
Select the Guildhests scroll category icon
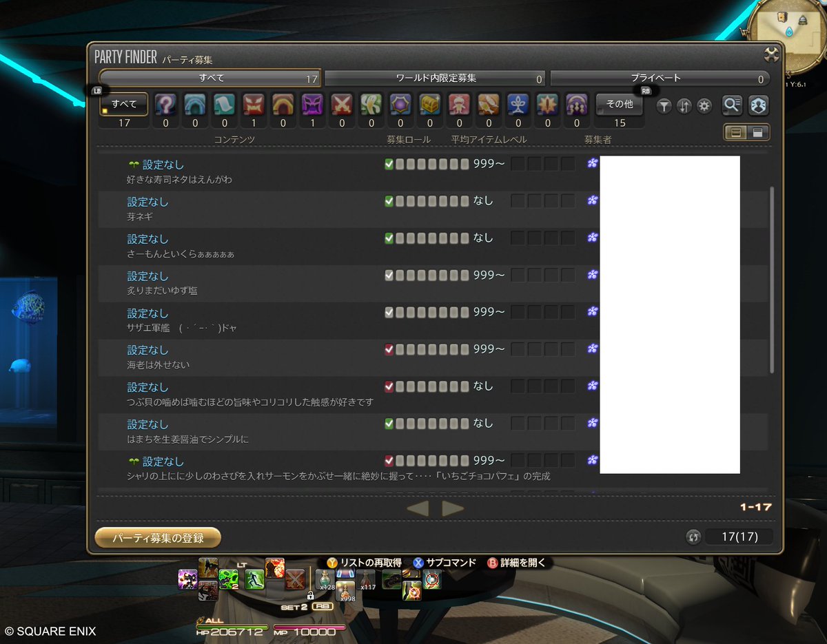click(x=225, y=105)
